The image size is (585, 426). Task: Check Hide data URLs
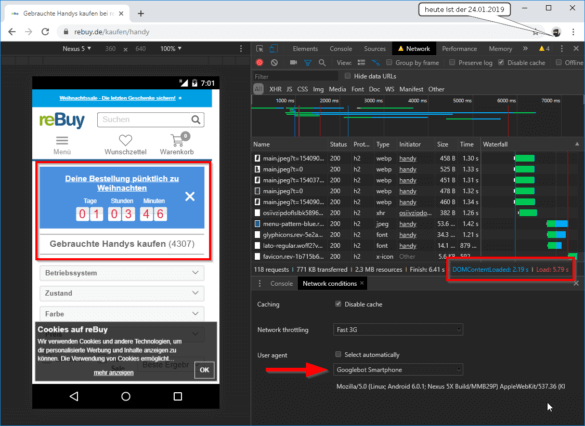click(348, 76)
